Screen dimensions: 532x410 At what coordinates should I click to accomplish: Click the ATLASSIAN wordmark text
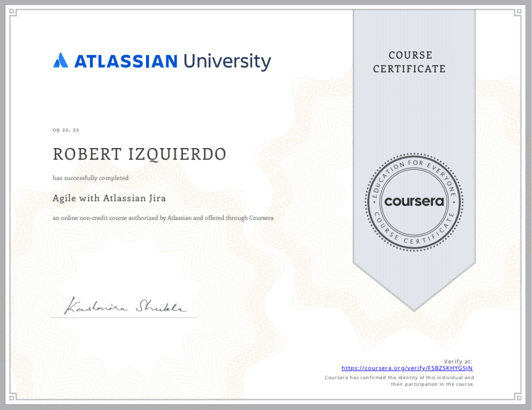126,61
